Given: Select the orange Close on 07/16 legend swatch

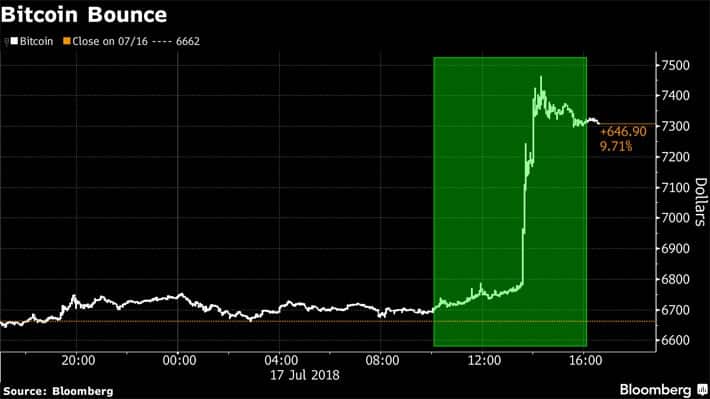Looking at the screenshot, I should tap(67, 41).
